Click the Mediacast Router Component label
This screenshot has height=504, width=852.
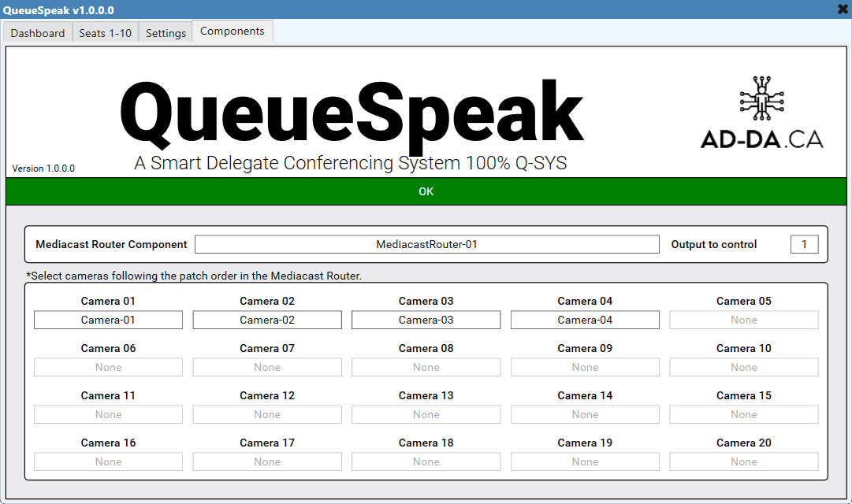click(111, 244)
